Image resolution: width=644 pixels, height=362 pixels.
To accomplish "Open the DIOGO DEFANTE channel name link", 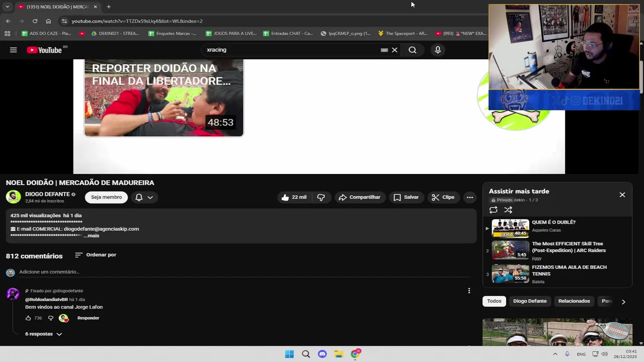I will coord(47,194).
